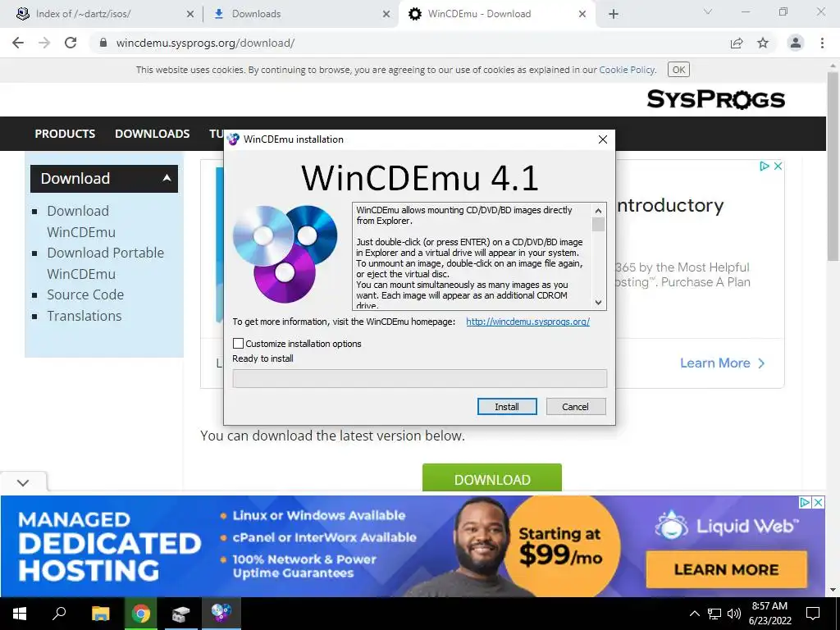Click Chrome icon in taskbar

coord(141,614)
